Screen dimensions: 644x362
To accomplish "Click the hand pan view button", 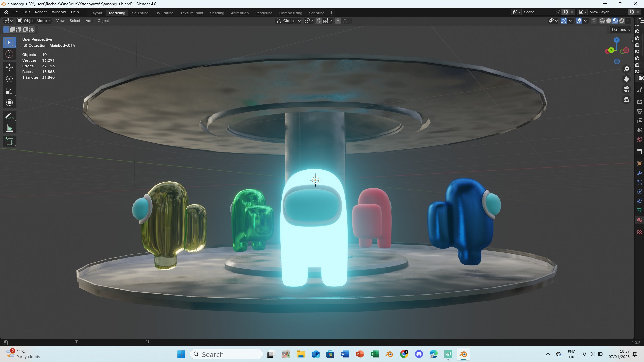I will (626, 79).
